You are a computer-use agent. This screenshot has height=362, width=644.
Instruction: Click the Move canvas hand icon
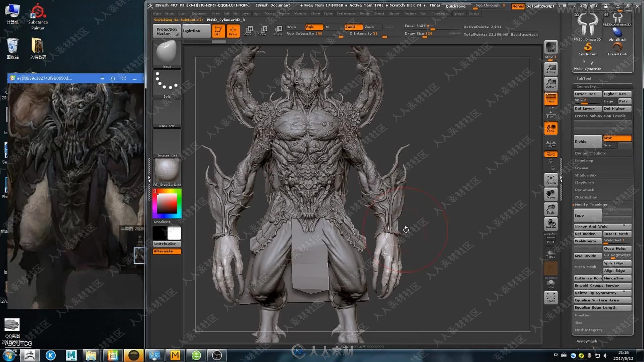tap(551, 194)
